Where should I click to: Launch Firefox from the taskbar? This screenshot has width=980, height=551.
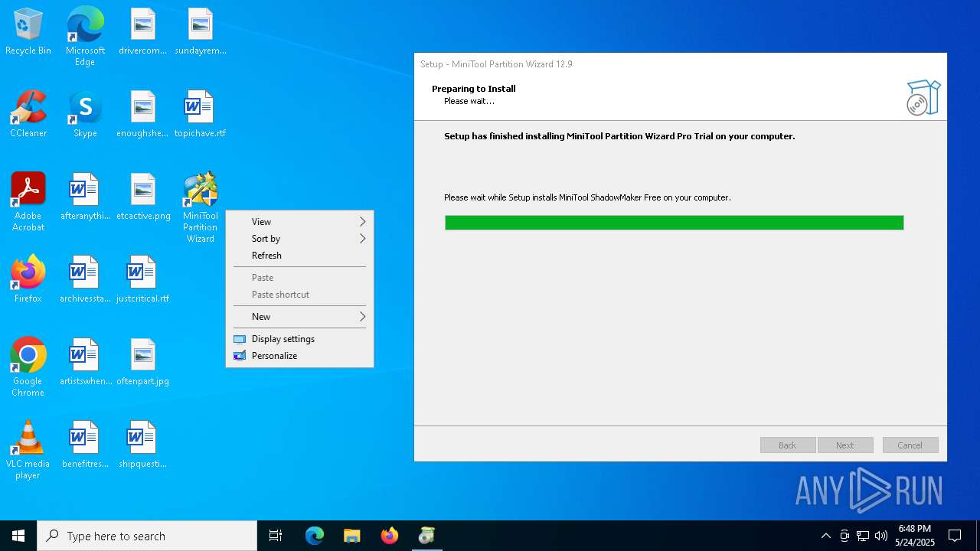click(390, 536)
